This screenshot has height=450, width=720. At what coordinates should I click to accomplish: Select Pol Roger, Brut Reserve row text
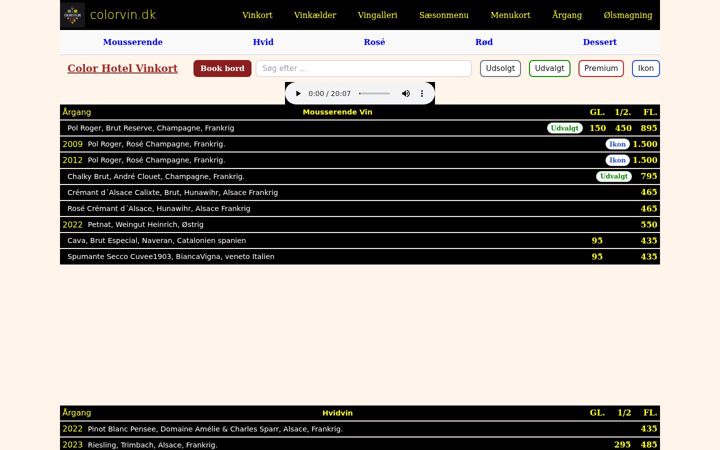click(x=151, y=128)
